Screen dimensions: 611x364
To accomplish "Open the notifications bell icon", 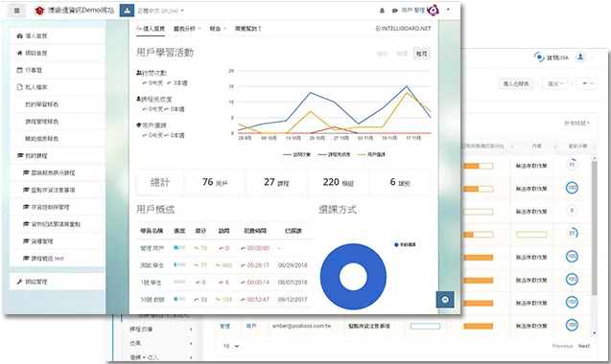I will (382, 11).
